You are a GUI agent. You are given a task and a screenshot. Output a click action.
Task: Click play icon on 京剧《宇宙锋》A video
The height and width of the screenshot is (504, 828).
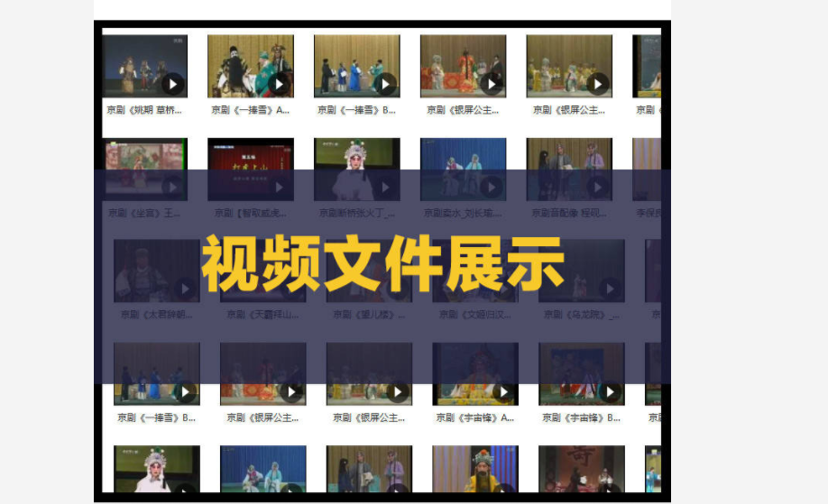pos(504,391)
